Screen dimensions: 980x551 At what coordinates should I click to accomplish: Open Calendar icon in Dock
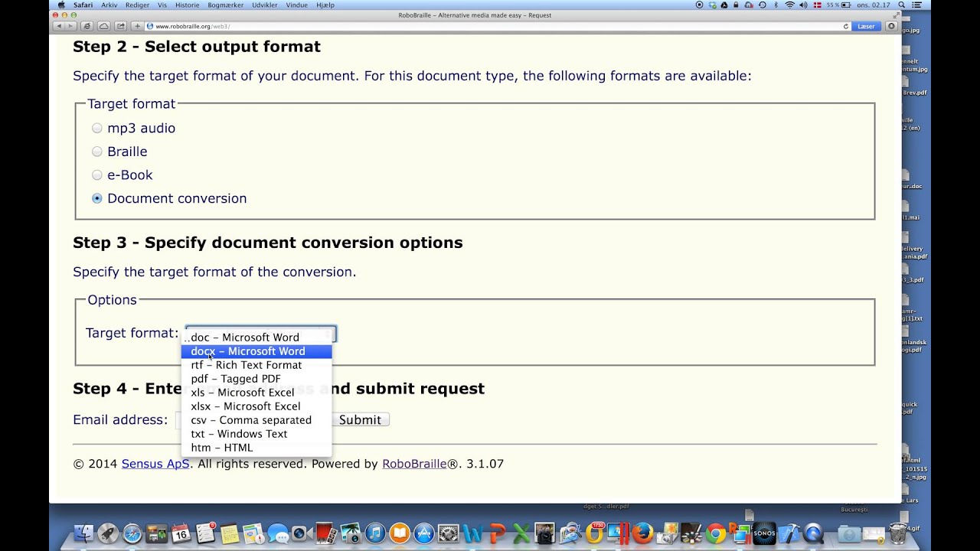181,533
